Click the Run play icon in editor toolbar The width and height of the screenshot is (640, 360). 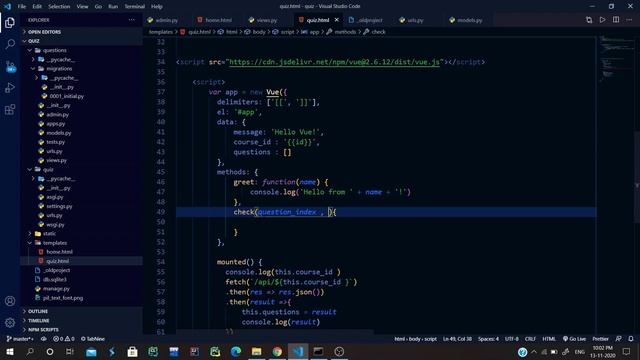tap(602, 20)
